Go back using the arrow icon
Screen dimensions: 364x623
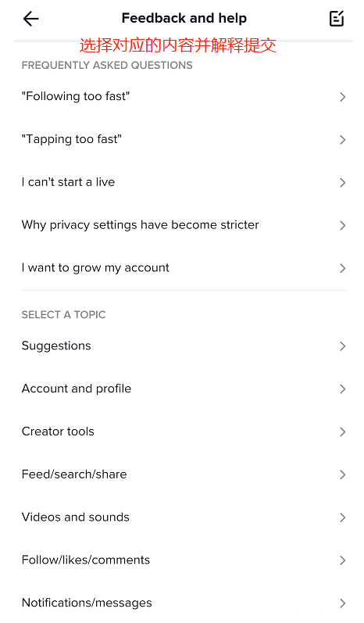[x=30, y=19]
